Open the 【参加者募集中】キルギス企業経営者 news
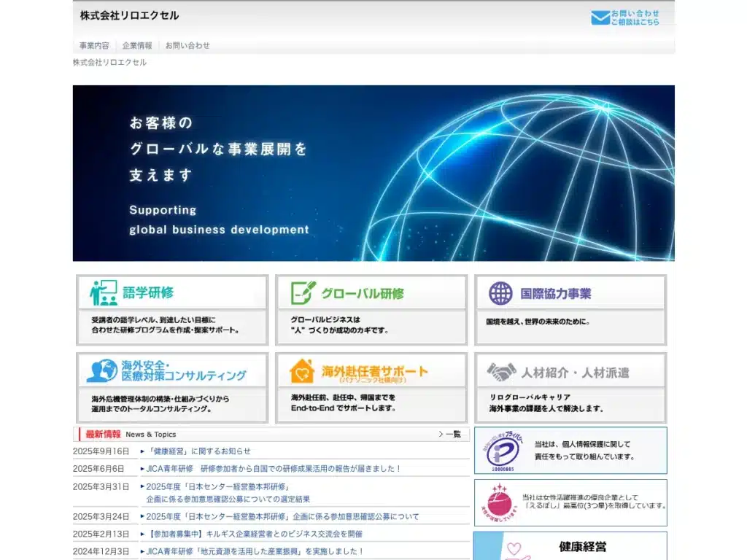 pos(254,534)
